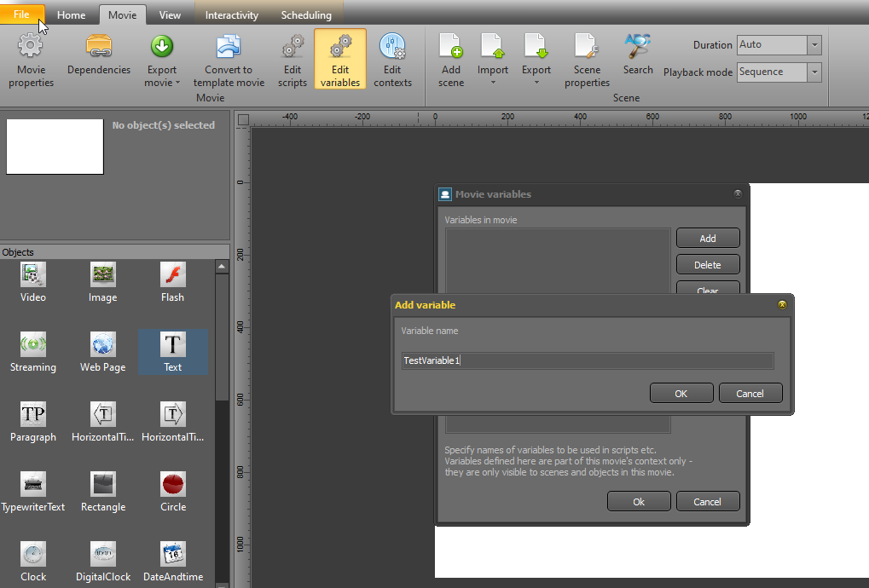Image resolution: width=869 pixels, height=588 pixels.
Task: Close the Add variable dialog
Action: (x=782, y=304)
